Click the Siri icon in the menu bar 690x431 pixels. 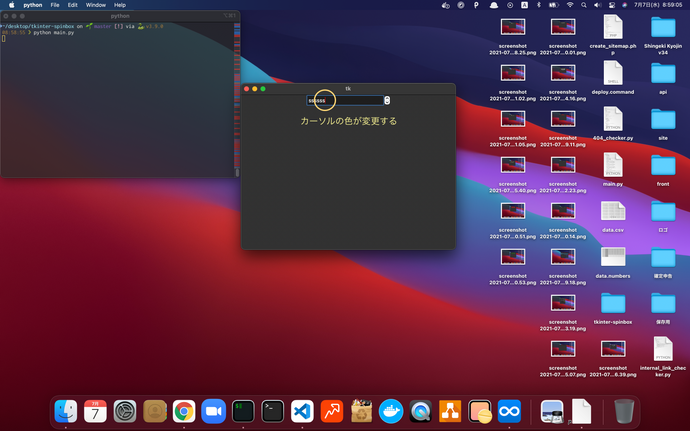(x=624, y=5)
